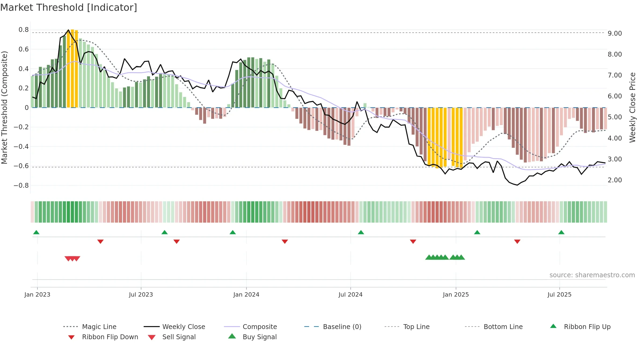Toggle the Sell Signal legend item
This screenshot has width=644, height=362.
(172, 337)
